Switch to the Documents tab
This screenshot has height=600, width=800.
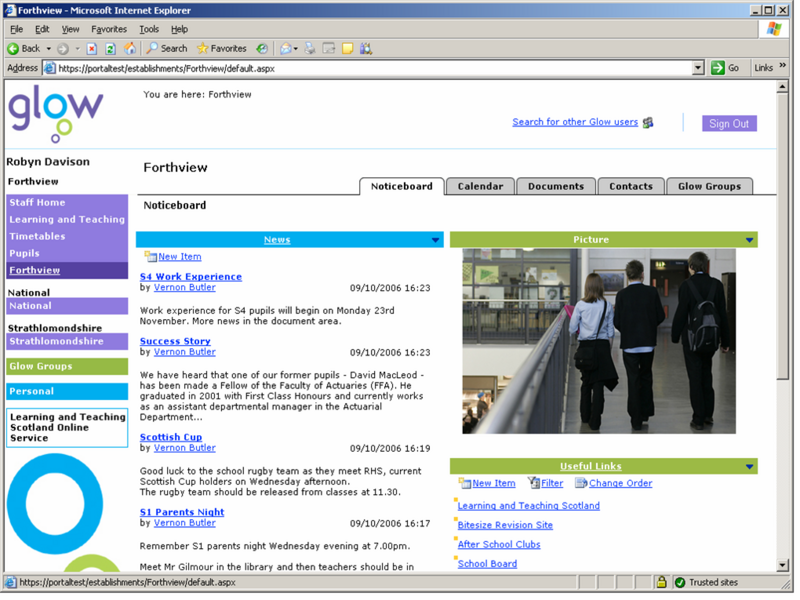[x=556, y=187]
